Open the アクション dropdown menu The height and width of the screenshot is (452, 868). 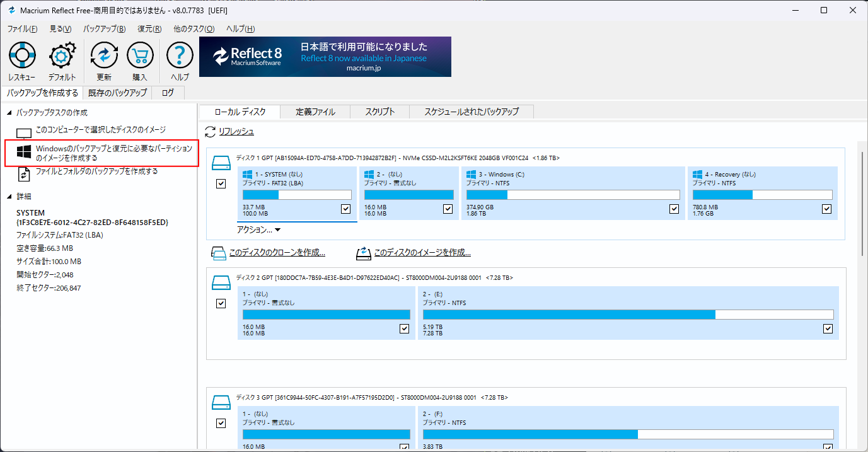coord(258,230)
